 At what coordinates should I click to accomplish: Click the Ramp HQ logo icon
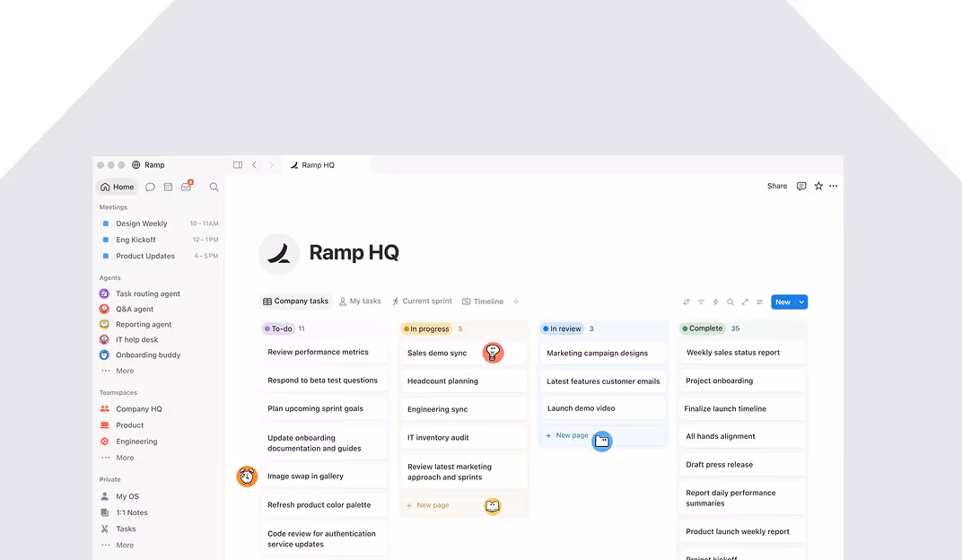click(279, 254)
